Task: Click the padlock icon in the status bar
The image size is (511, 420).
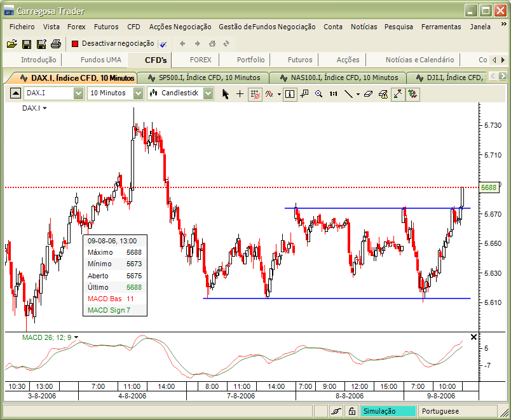Action: [351, 410]
